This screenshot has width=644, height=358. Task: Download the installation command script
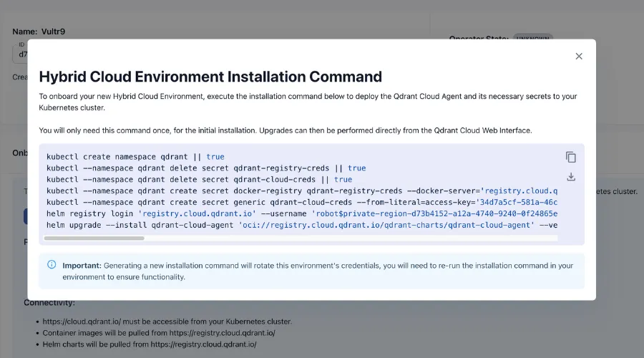coord(571,177)
